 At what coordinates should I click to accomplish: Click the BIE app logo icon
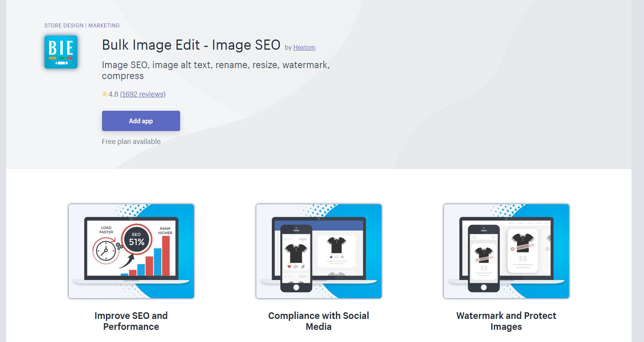point(61,52)
